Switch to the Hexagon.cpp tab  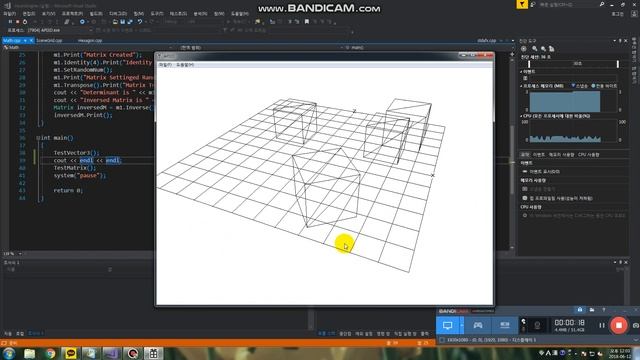(x=90, y=40)
